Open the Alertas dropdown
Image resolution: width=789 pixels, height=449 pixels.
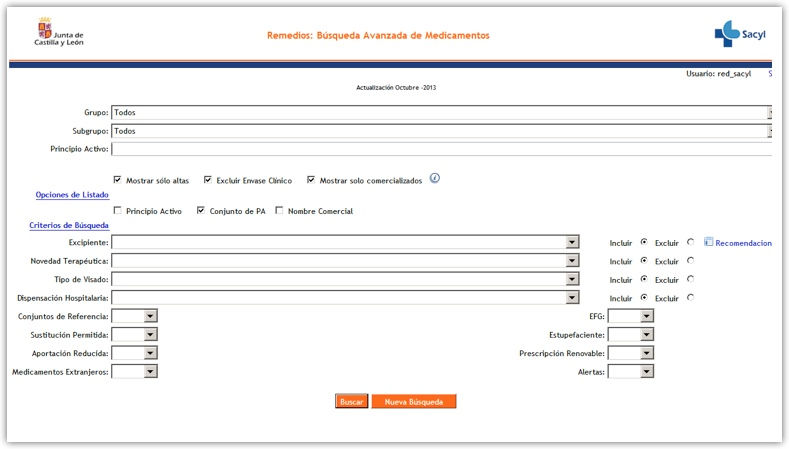pos(647,371)
